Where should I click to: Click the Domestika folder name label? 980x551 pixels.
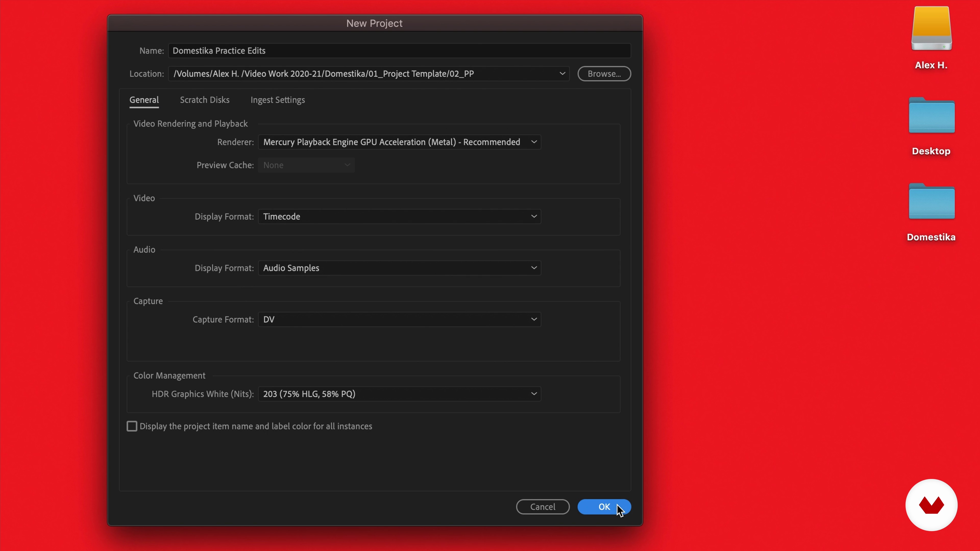[x=931, y=237]
